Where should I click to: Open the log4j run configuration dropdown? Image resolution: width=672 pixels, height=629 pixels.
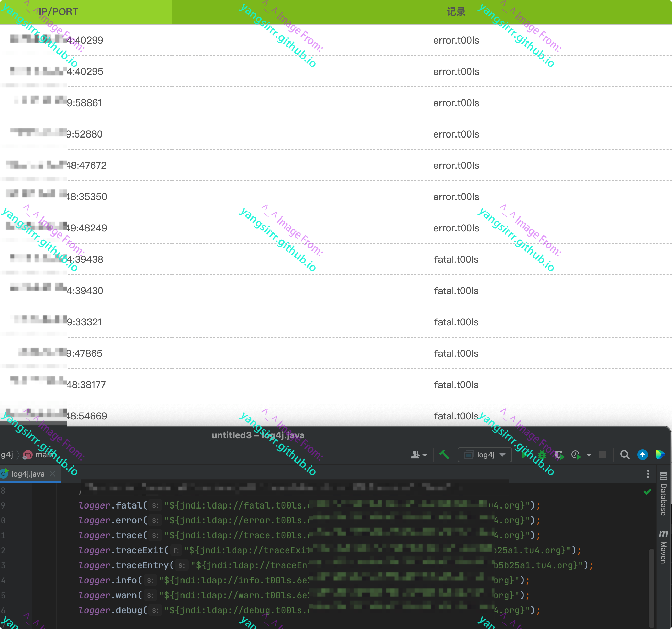pos(485,455)
